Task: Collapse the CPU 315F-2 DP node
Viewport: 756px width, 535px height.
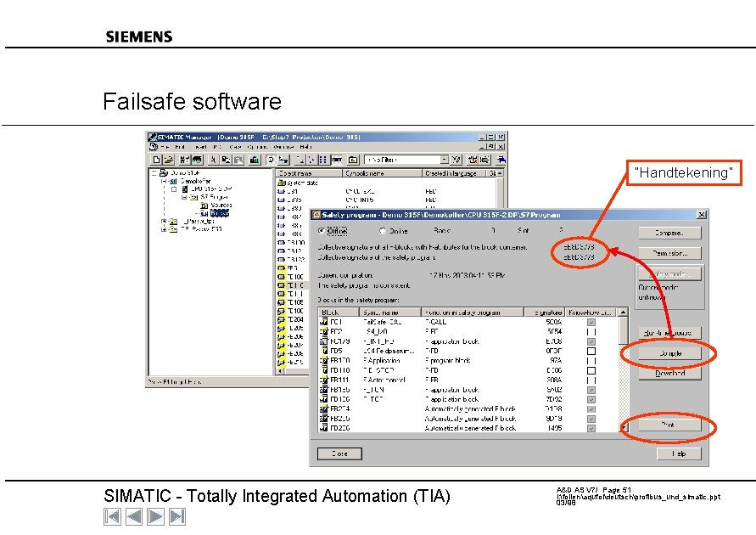Action: tap(174, 189)
